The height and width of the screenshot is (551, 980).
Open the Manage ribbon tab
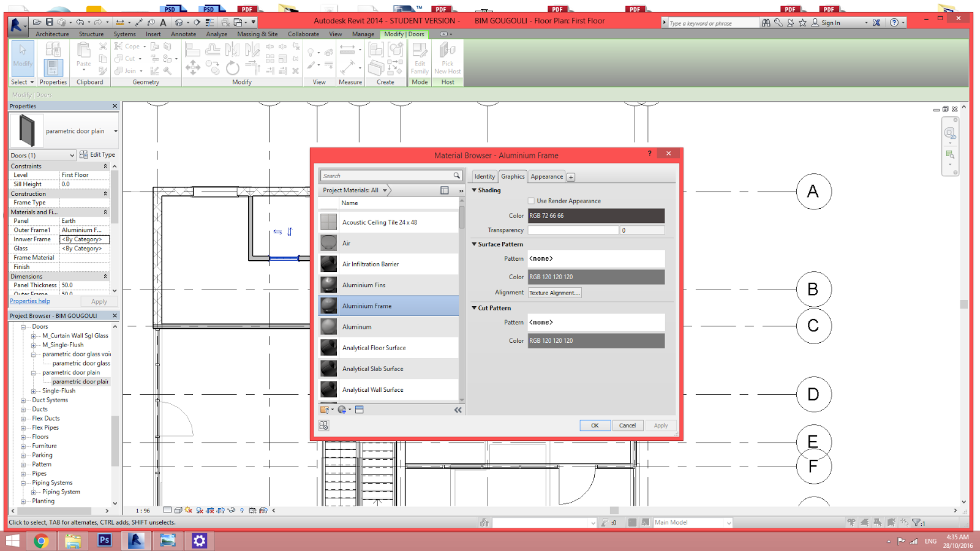(363, 34)
